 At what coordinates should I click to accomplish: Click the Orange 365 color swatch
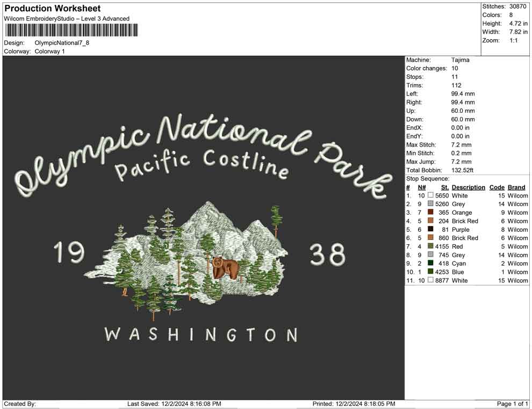430,212
